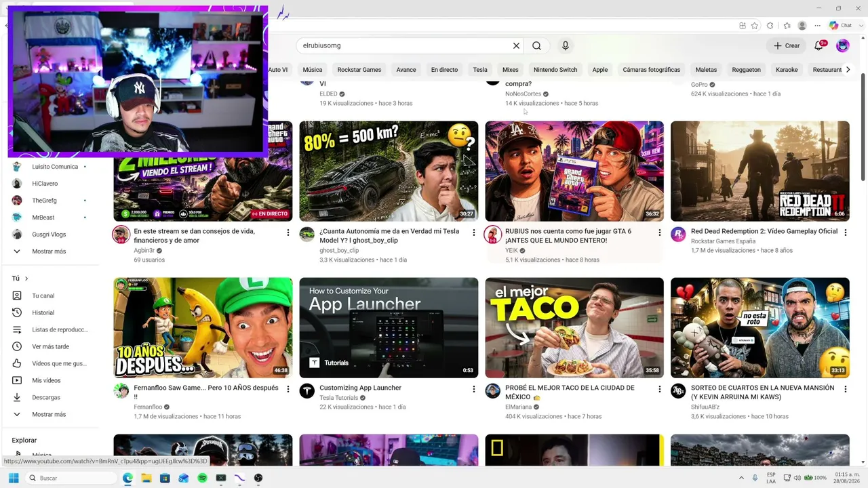
Task: Select the Música category chip
Action: pyautogui.click(x=313, y=70)
